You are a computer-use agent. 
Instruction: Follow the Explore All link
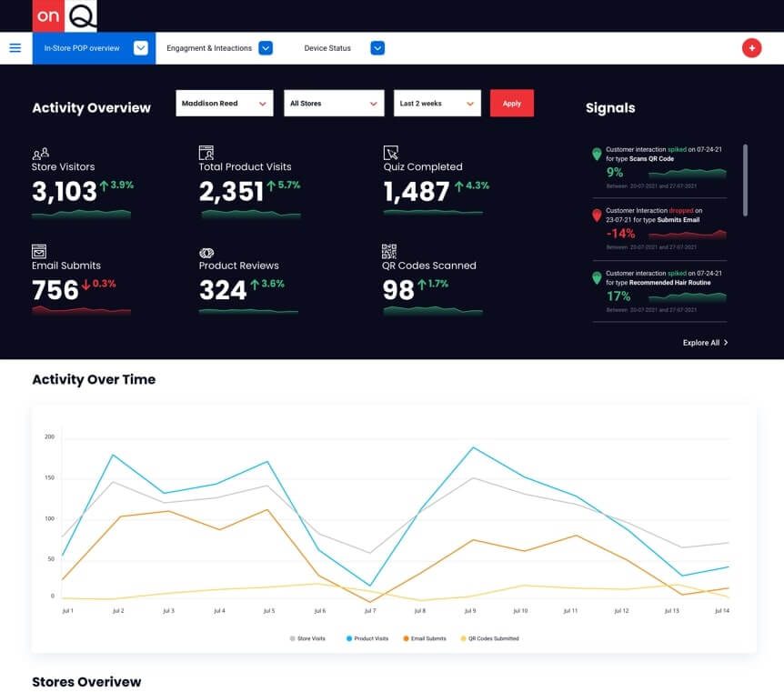[x=705, y=343]
